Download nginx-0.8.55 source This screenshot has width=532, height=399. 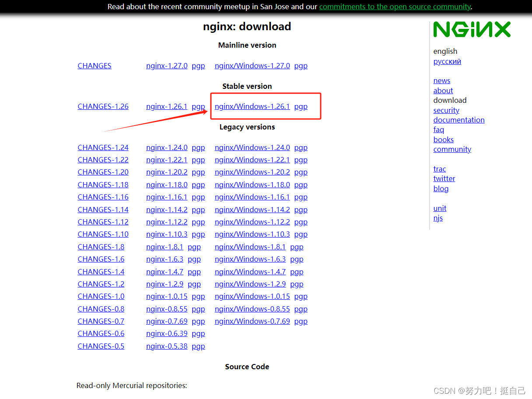pos(167,309)
